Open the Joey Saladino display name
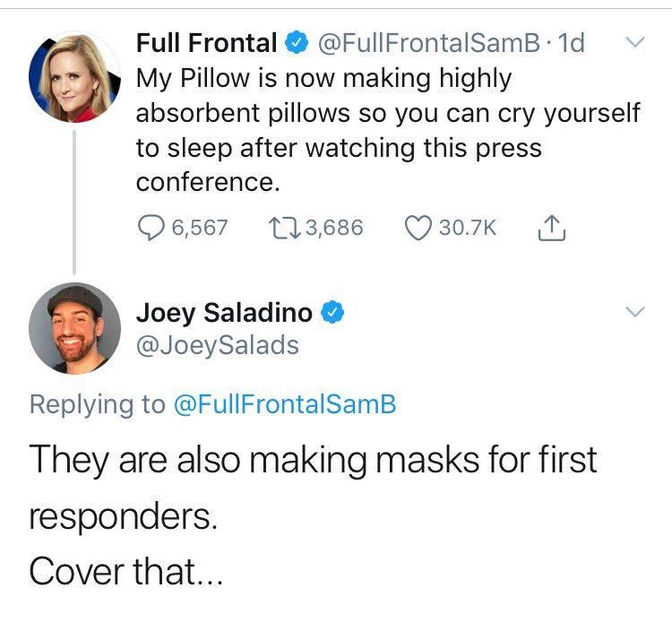Screen dimensions: 672x640 (224, 312)
